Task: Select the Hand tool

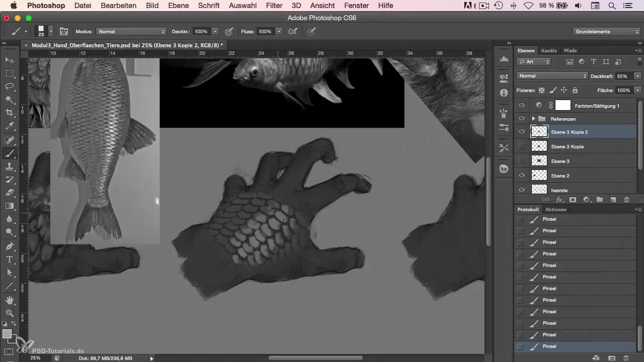Action: point(10,300)
